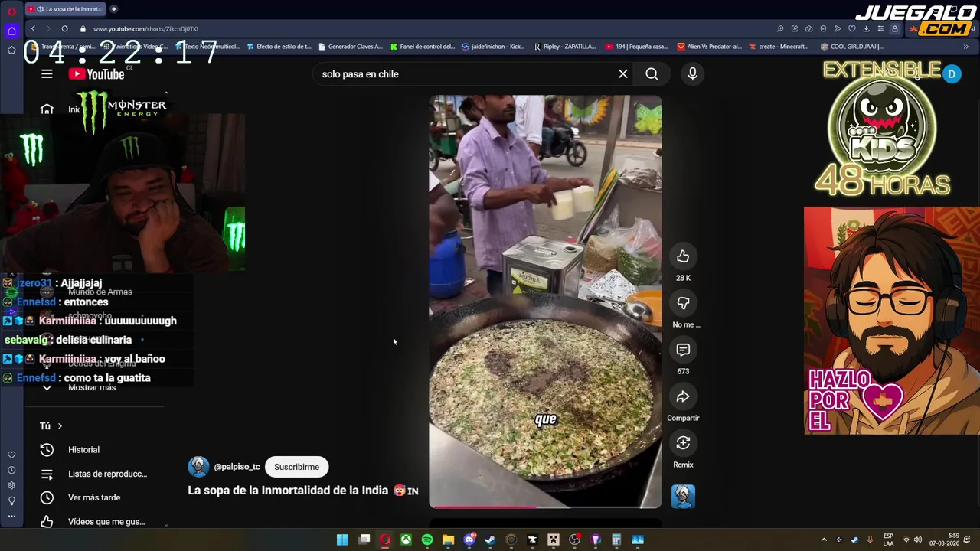The height and width of the screenshot is (551, 980).
Task: Open the Opera sidebar heart icon
Action: pyautogui.click(x=11, y=455)
